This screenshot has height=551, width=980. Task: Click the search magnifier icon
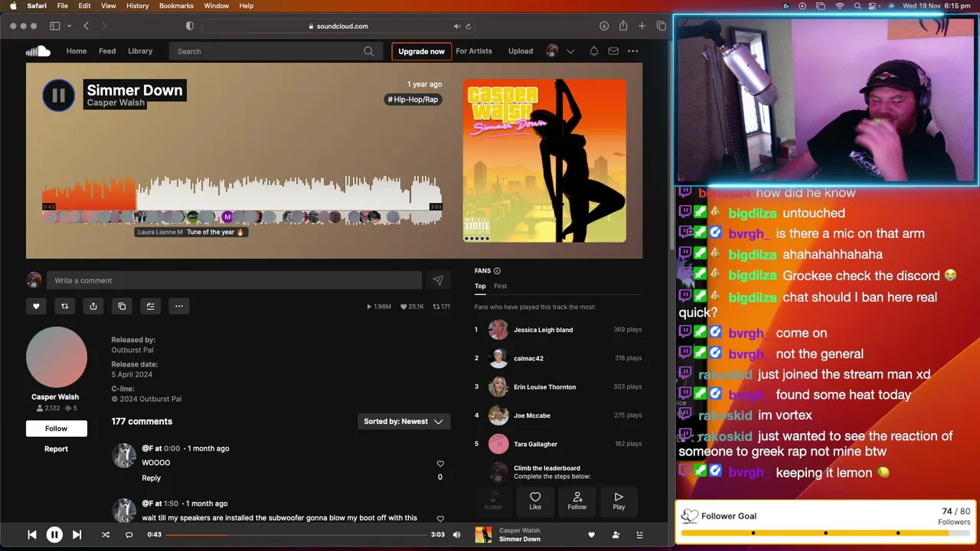pyautogui.click(x=369, y=51)
